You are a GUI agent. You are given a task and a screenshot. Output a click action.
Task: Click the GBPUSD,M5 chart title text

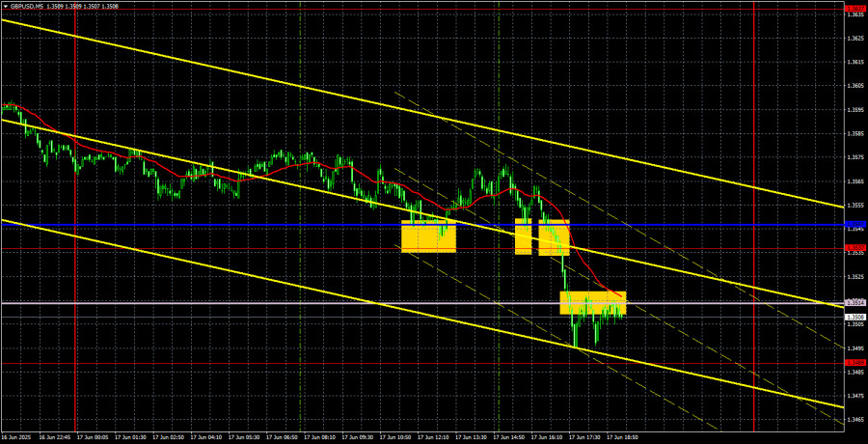coord(25,5)
